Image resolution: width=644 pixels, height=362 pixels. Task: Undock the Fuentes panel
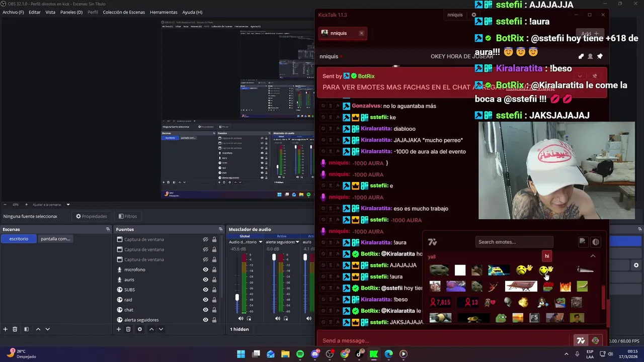pyautogui.click(x=220, y=229)
